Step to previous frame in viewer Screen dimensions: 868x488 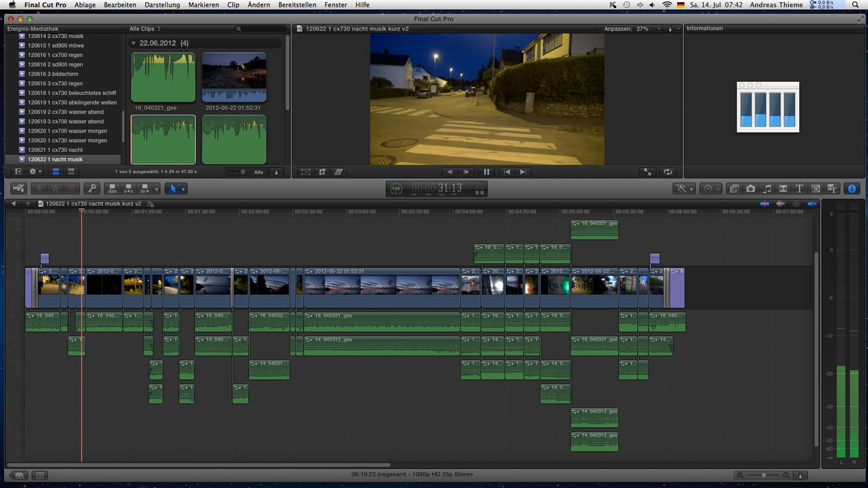coord(450,172)
